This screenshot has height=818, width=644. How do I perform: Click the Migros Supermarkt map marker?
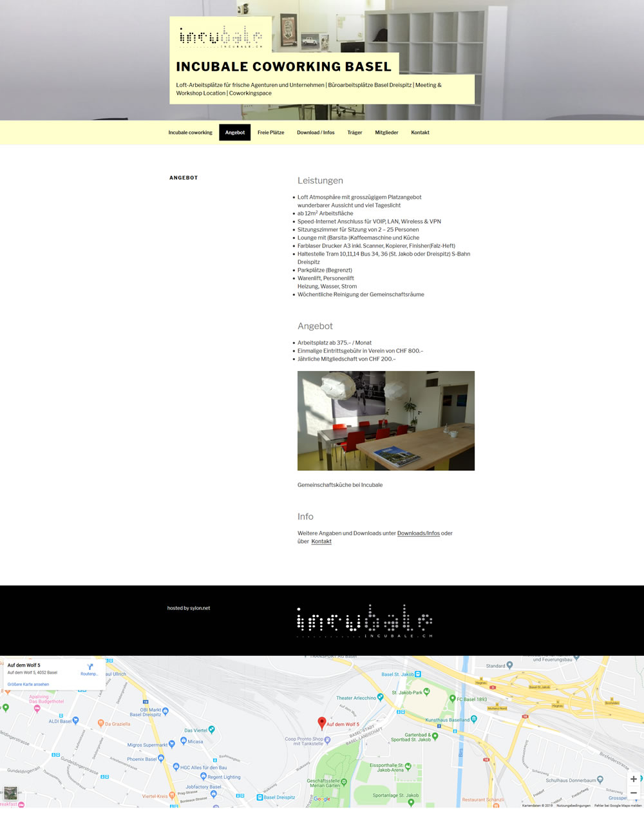coord(171,745)
